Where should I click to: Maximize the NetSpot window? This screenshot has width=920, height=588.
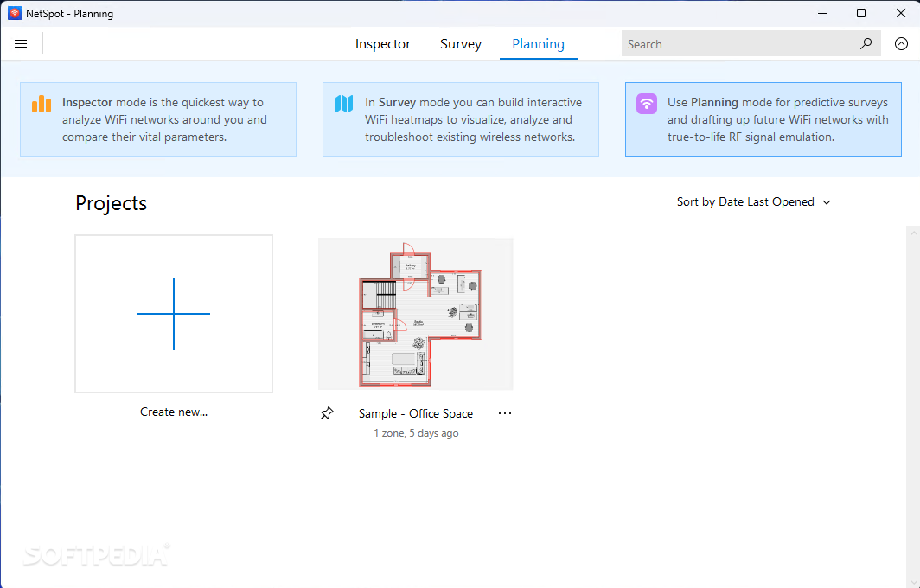[x=860, y=13]
